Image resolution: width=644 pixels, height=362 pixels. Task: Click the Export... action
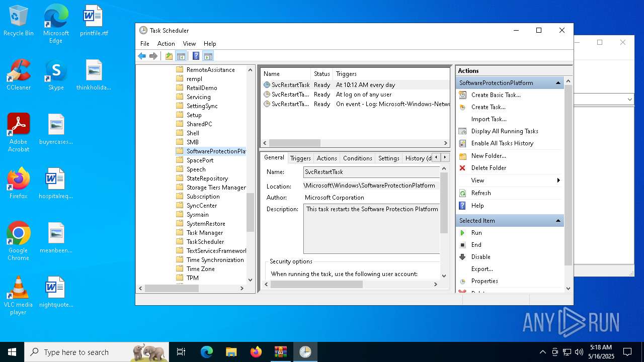[x=482, y=269]
